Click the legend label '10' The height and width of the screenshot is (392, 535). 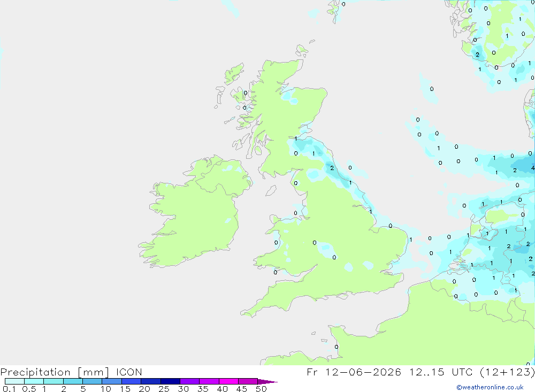pos(106,389)
